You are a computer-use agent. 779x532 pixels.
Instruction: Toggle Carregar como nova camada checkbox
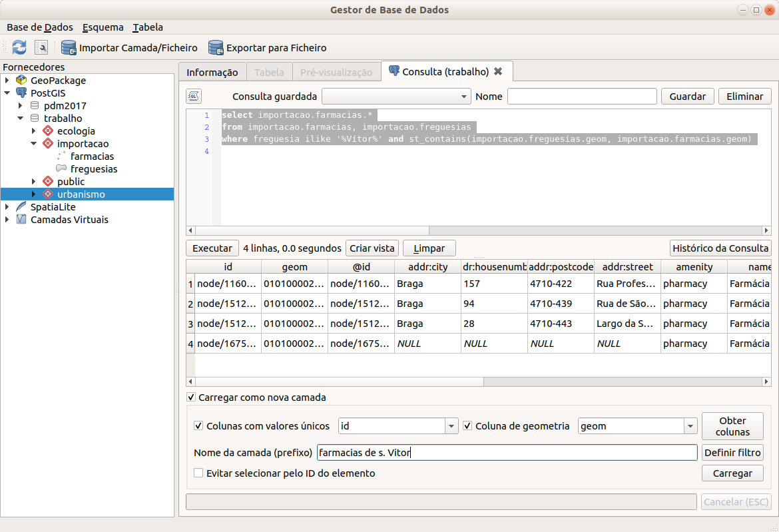192,398
